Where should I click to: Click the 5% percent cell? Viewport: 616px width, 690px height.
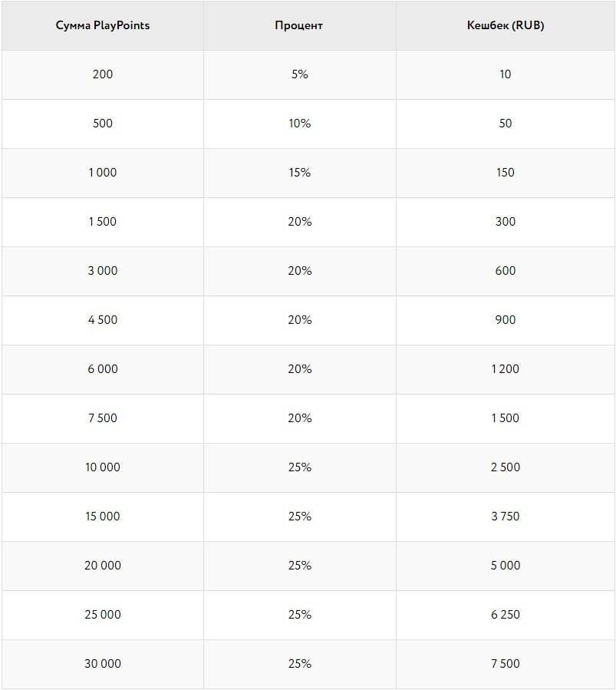tap(299, 74)
